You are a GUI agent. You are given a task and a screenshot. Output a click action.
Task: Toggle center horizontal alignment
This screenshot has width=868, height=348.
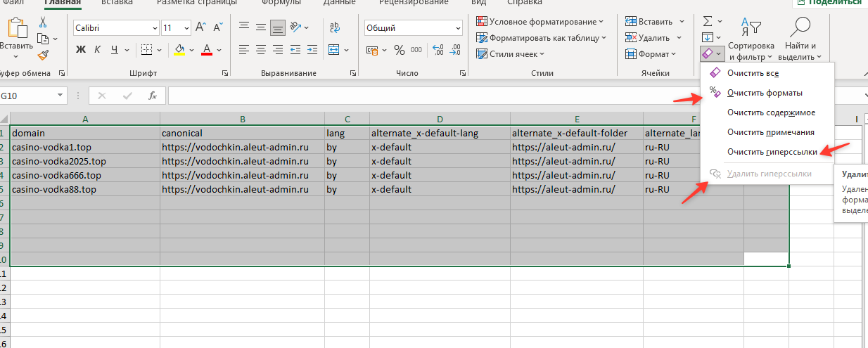point(261,50)
